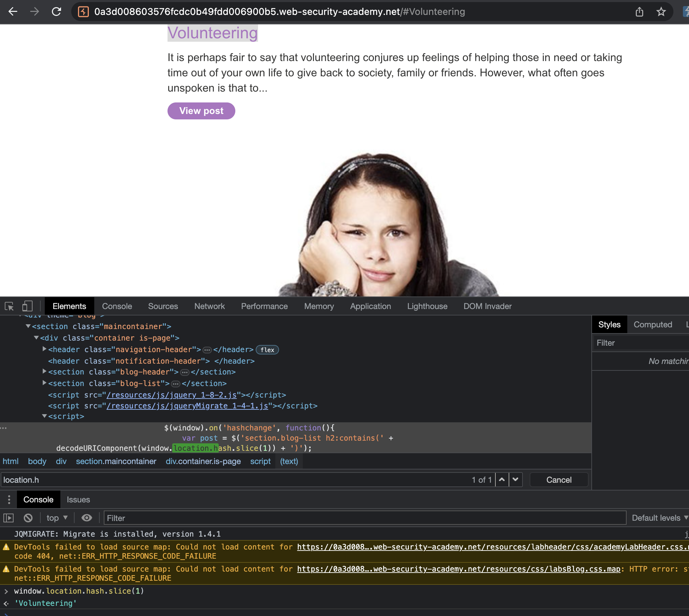Toggle device toolbar icon in DevTools
Image resolution: width=689 pixels, height=616 pixels.
point(27,306)
